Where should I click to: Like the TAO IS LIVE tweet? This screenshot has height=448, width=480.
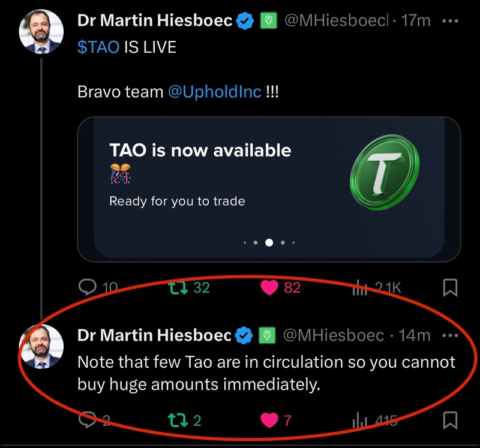click(x=271, y=288)
